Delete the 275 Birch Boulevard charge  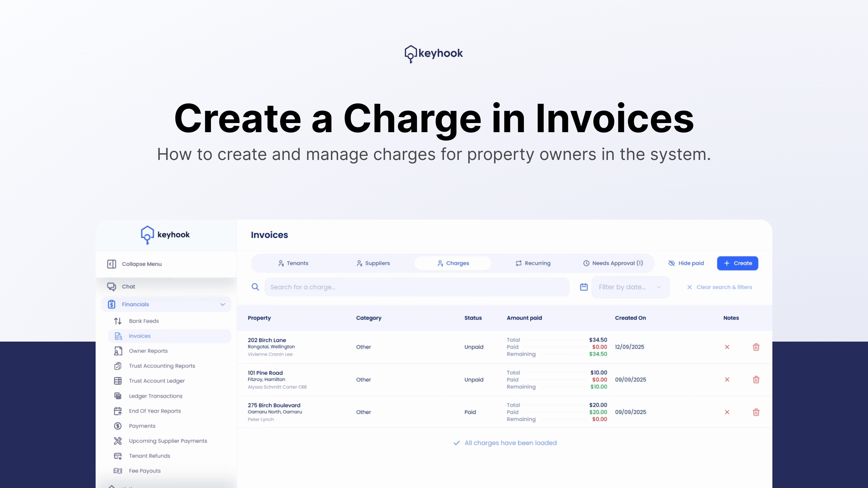[756, 412]
